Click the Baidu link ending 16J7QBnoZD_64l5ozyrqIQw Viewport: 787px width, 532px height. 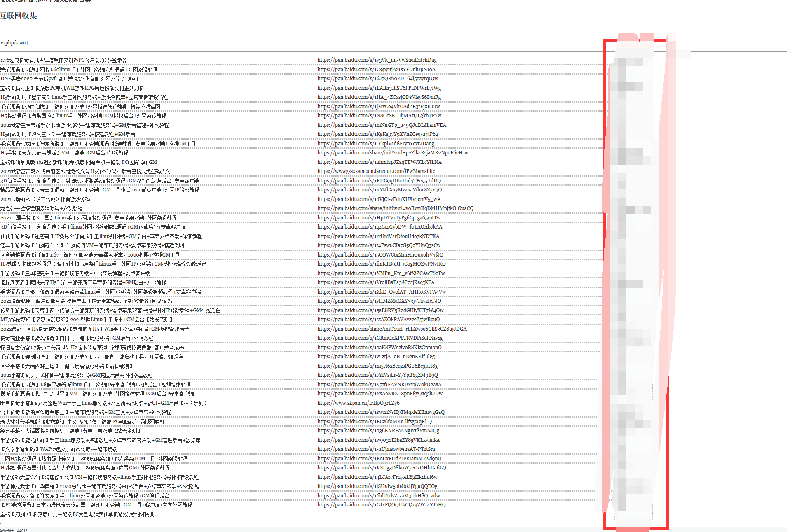378,79
